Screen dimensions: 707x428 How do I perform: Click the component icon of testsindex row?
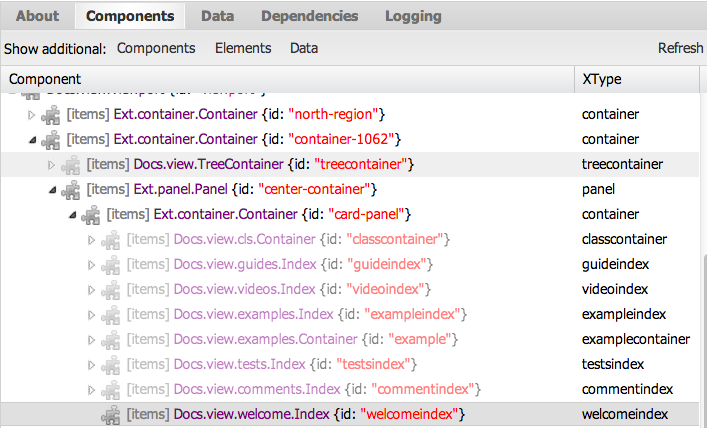point(111,365)
